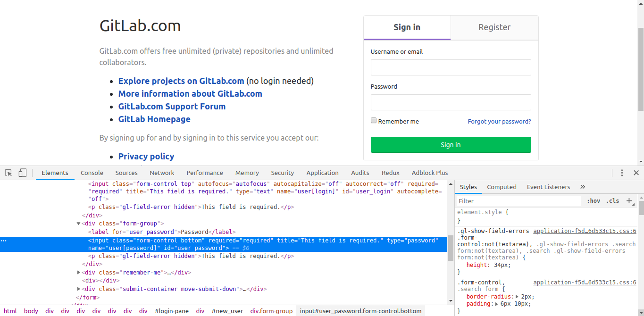Image resolution: width=644 pixels, height=316 pixels.
Task: Expand the div remember-me node
Action: 79,273
